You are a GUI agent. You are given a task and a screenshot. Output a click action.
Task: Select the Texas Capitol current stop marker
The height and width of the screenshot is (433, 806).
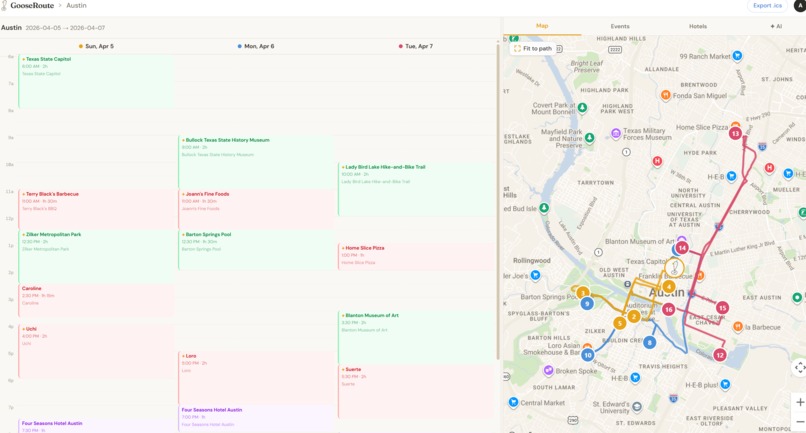tap(674, 267)
